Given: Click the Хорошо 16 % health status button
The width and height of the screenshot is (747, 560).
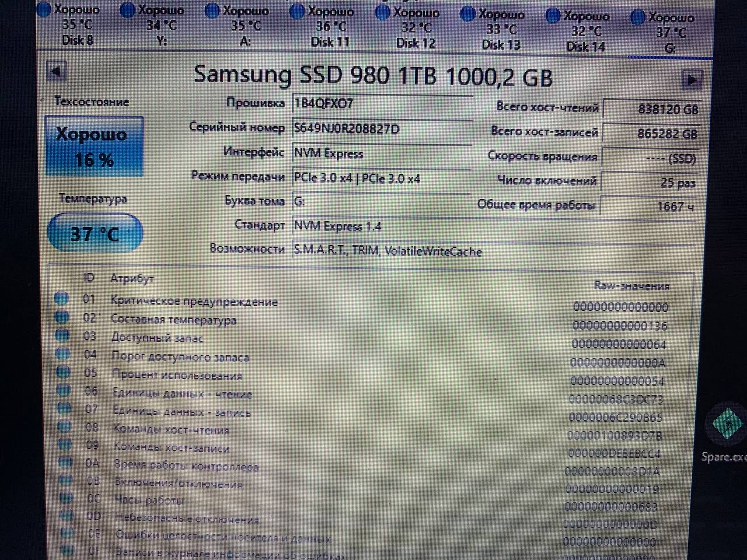Looking at the screenshot, I should pos(93,146).
